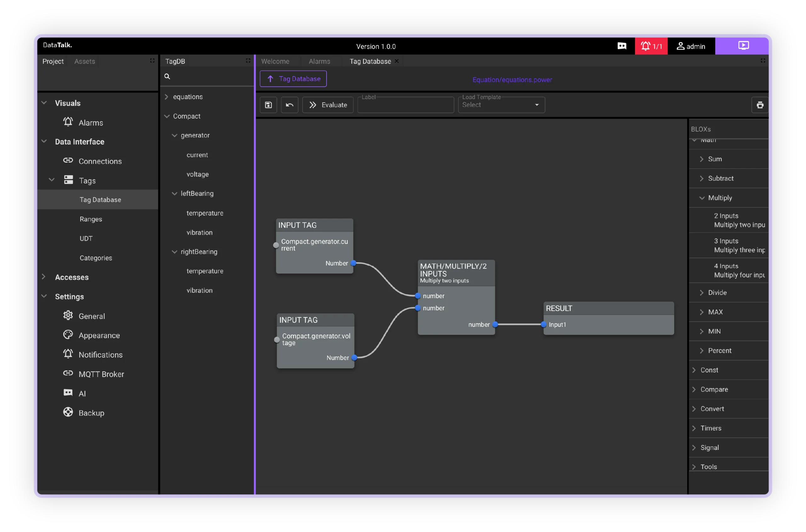Collapse the Visuals section
This screenshot has height=532, width=806.
click(44, 103)
